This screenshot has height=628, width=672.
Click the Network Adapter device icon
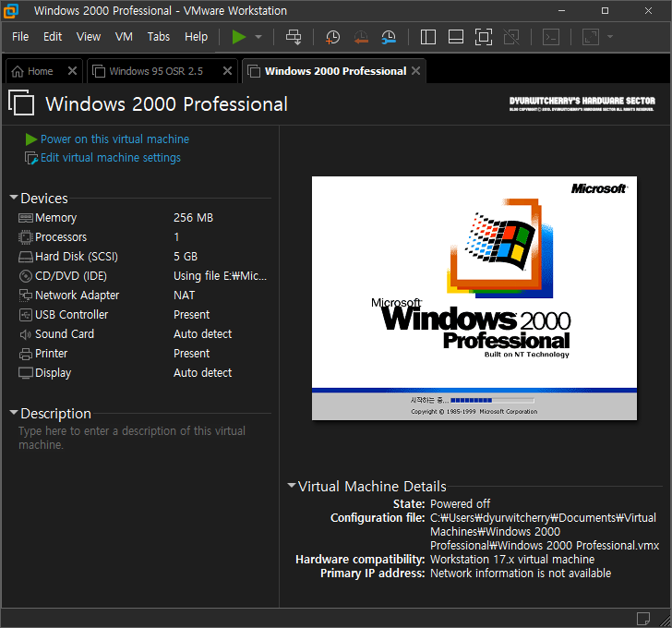point(26,296)
